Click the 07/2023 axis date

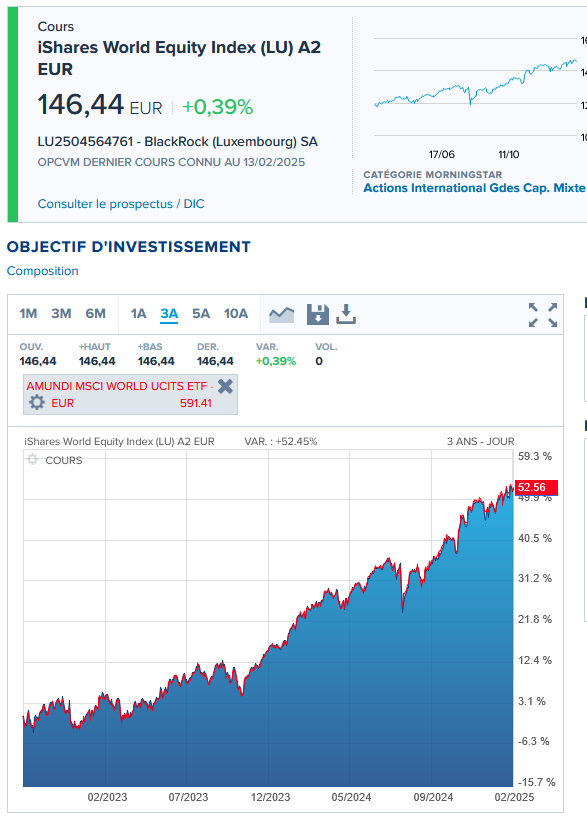[188, 797]
